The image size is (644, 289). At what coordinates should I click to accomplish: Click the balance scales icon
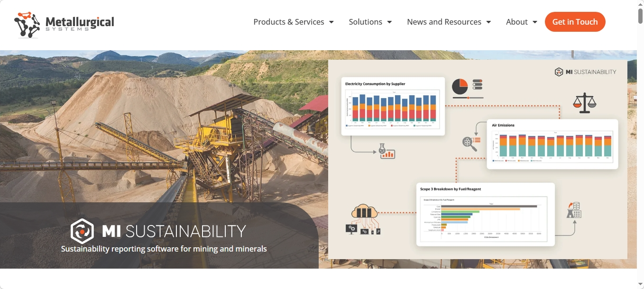pyautogui.click(x=584, y=103)
